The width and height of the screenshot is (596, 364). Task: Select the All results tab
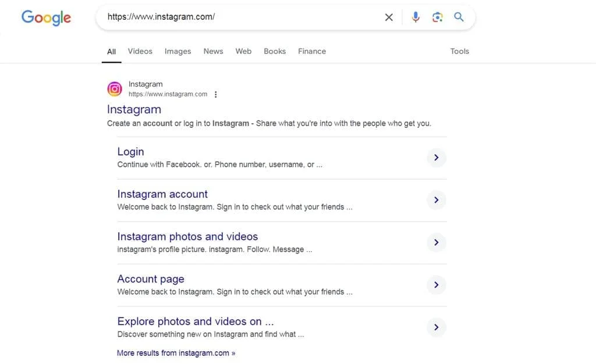coord(111,52)
